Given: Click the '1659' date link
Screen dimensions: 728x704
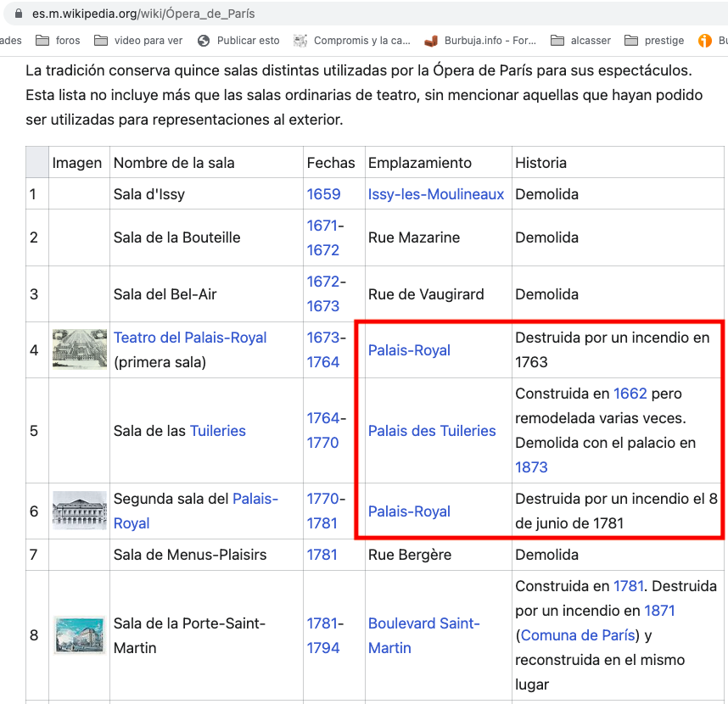Looking at the screenshot, I should [x=323, y=194].
